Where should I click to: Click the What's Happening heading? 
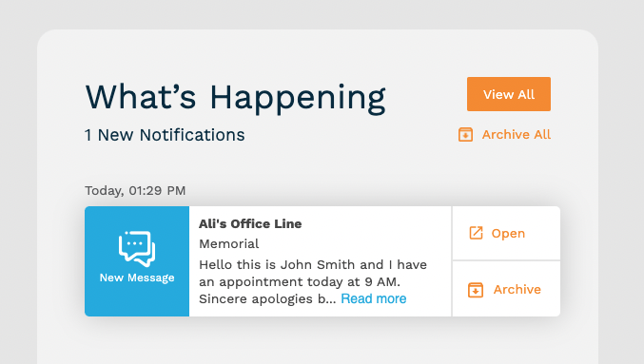[x=235, y=97]
